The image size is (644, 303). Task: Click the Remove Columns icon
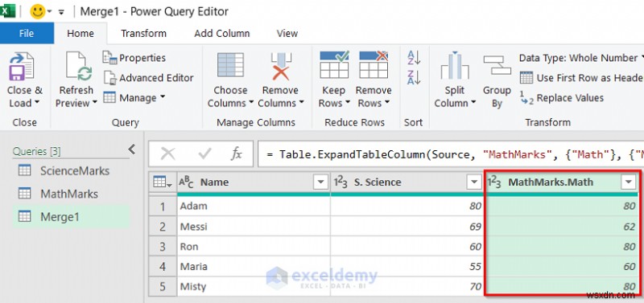[281, 67]
